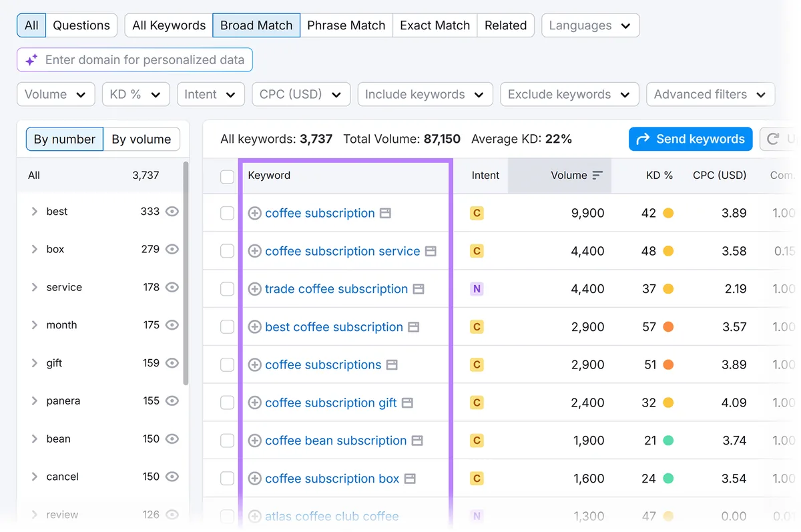Open the Include keywords dropdown
Viewport: 801px width, 532px height.
(x=425, y=94)
